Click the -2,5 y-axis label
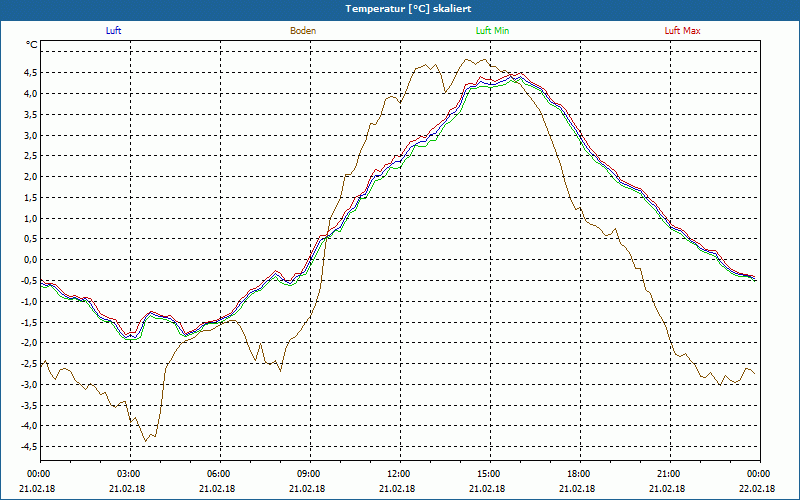Image resolution: width=800 pixels, height=500 pixels. point(29,363)
